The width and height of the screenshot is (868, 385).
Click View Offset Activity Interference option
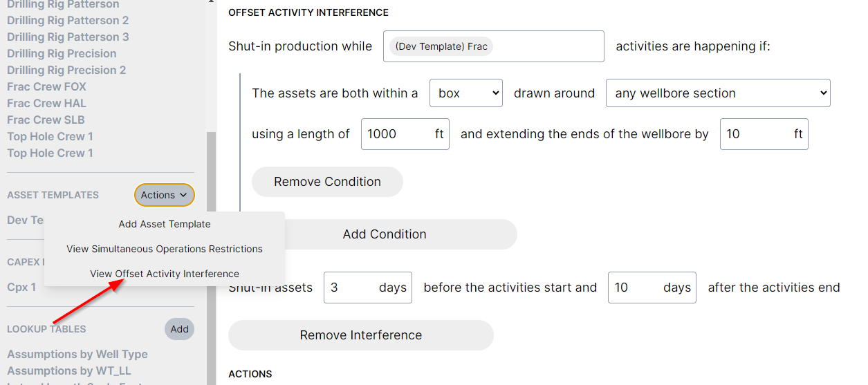point(165,274)
